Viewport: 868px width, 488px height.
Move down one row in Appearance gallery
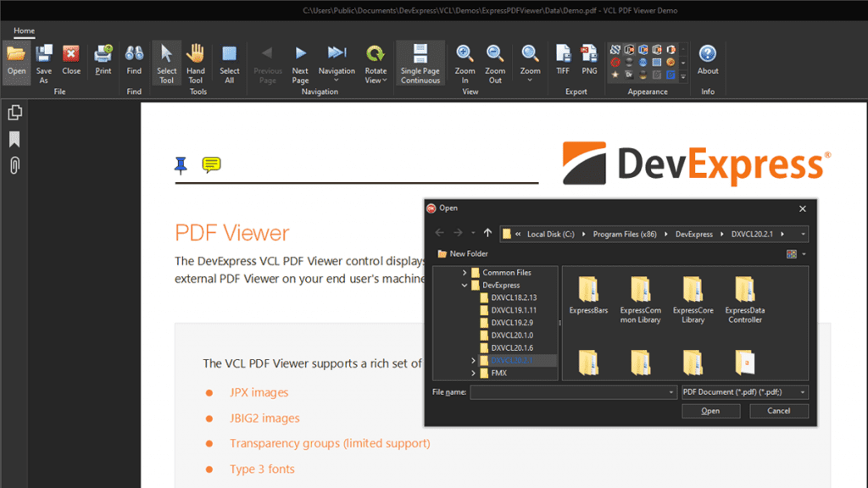(x=683, y=63)
